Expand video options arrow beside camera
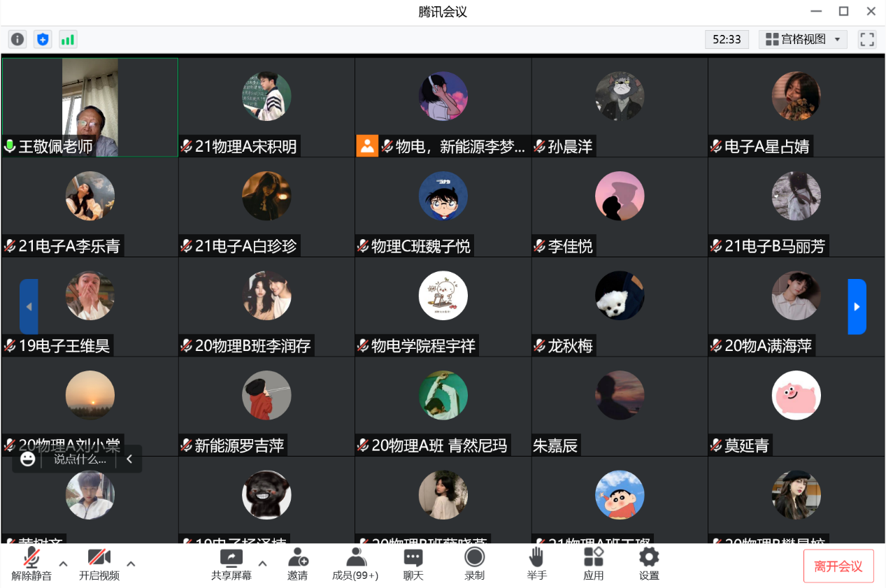Image resolution: width=886 pixels, height=588 pixels. point(131,564)
